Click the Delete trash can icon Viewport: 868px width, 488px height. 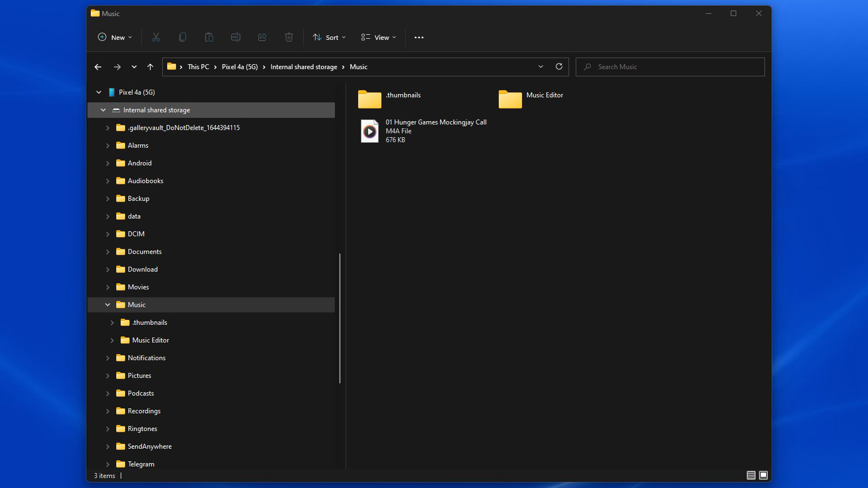pos(288,37)
